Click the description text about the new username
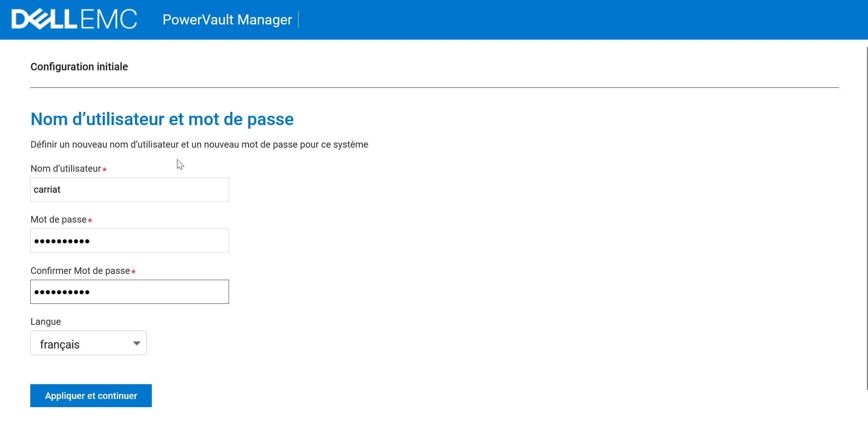 (x=199, y=145)
